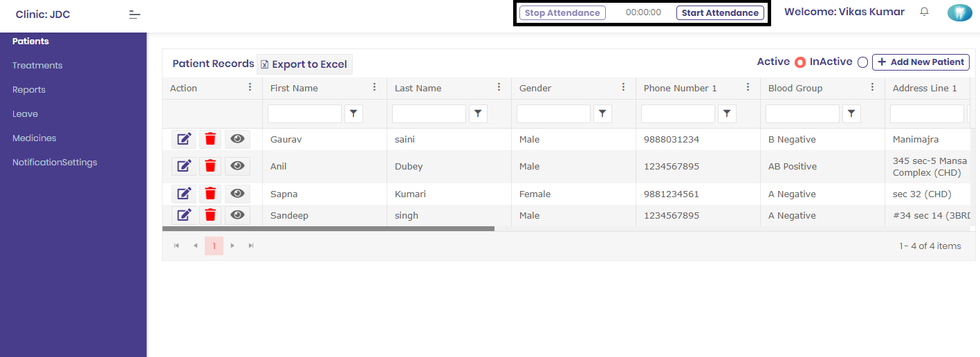Open the Phone Number 1 column menu
The width and height of the screenshot is (980, 357).
point(748,87)
